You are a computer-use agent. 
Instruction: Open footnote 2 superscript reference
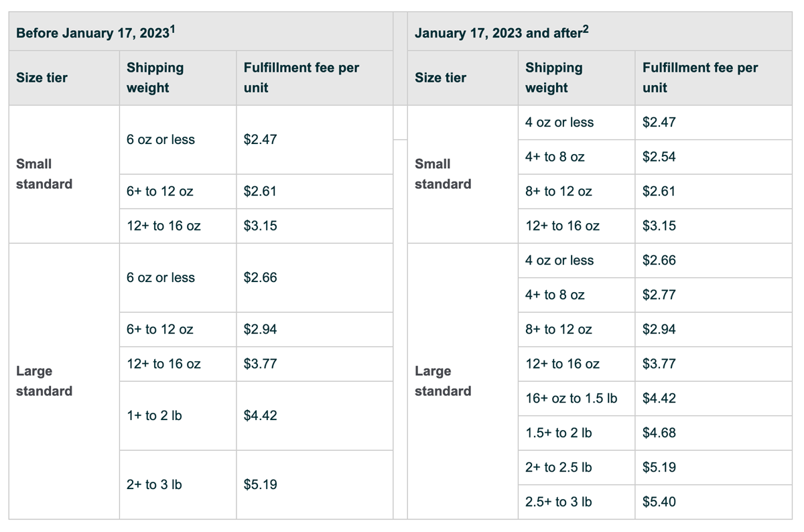pos(586,29)
